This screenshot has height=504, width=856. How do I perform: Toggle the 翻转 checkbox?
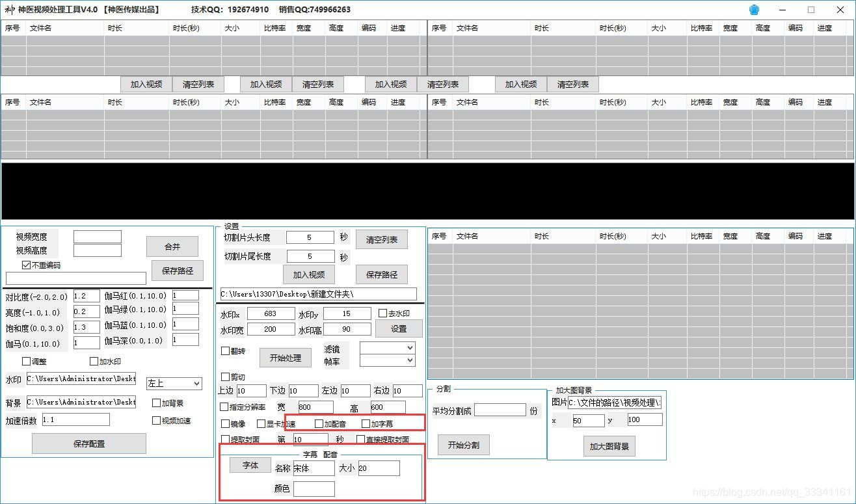226,351
